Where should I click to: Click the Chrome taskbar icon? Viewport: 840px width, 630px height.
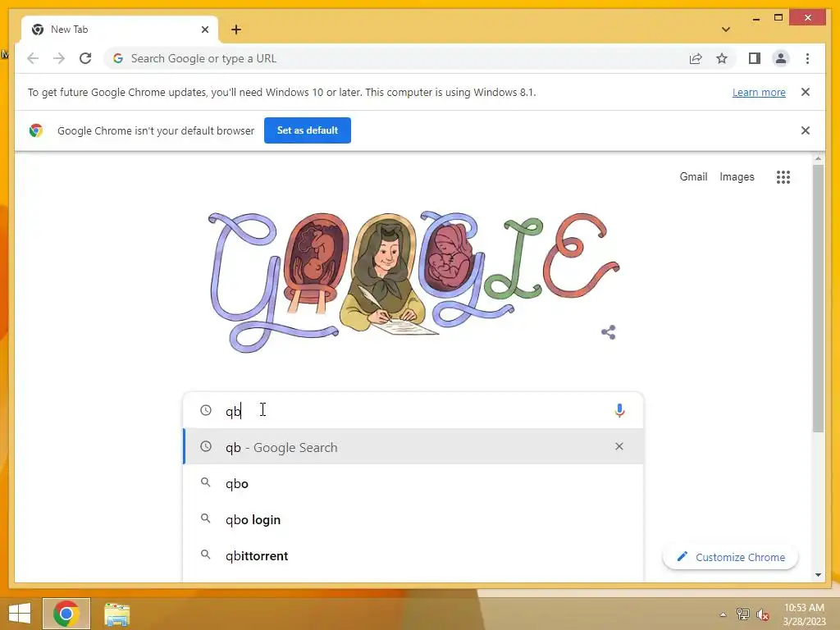click(x=66, y=614)
